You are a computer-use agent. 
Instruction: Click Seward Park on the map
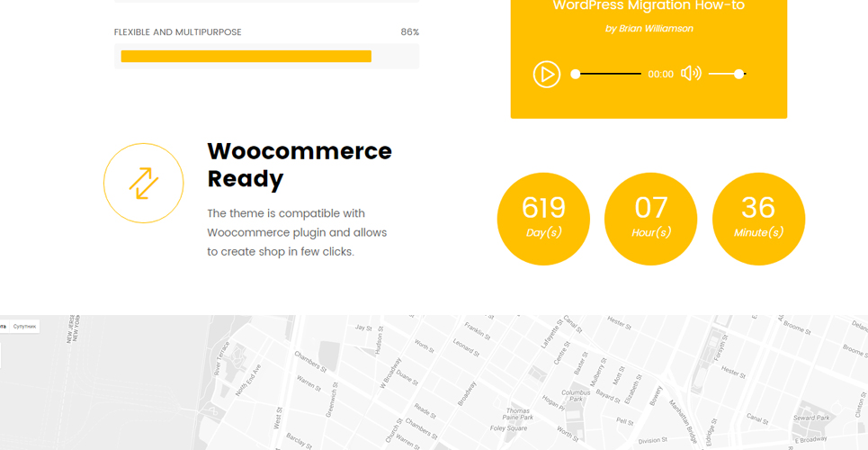tap(811, 418)
